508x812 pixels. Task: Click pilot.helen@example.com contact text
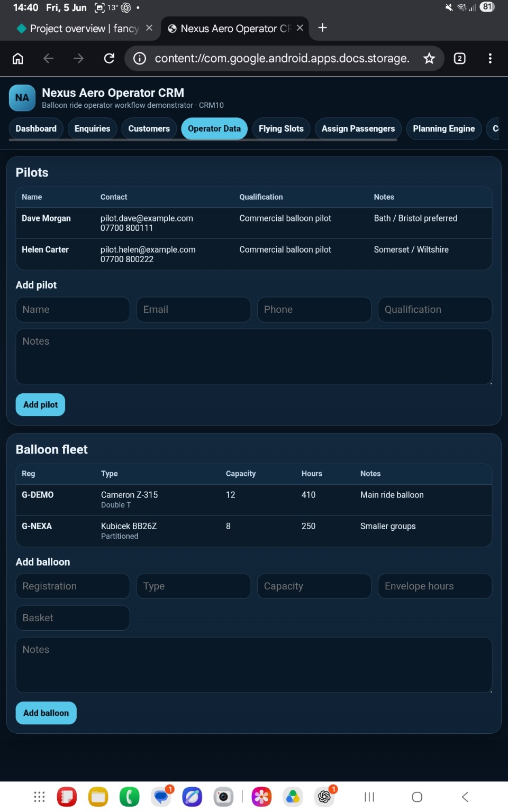tap(148, 250)
